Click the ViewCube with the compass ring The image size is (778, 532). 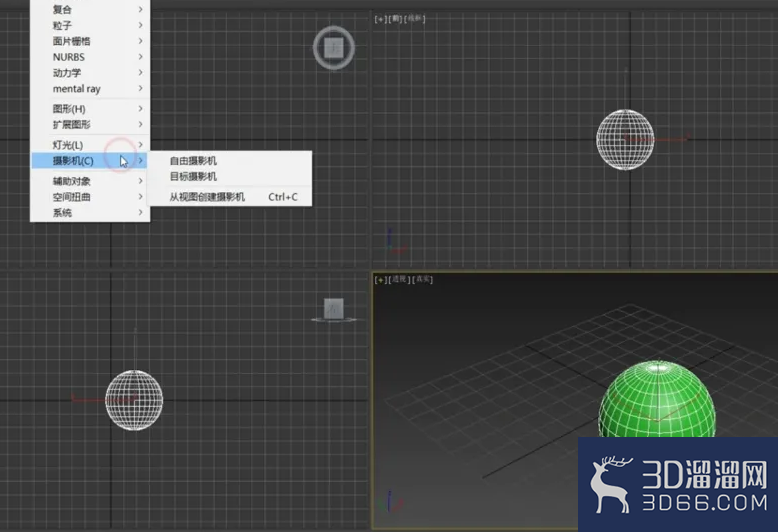point(334,48)
